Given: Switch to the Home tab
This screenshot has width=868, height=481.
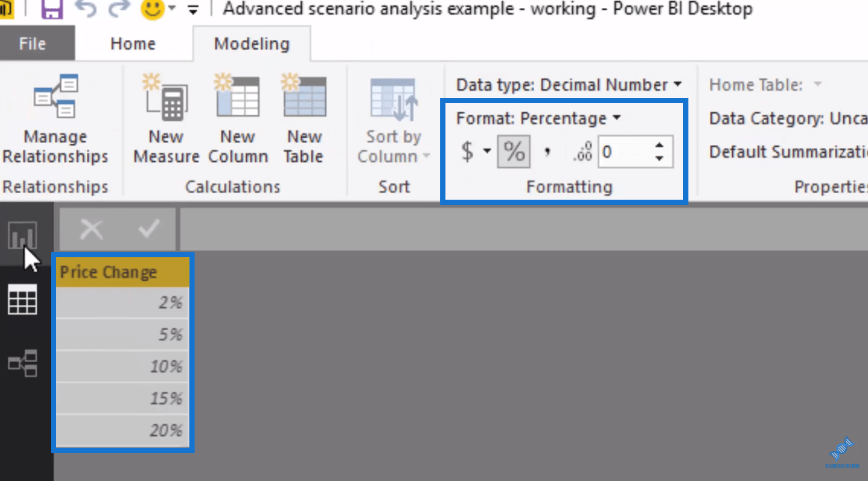Looking at the screenshot, I should tap(133, 44).
